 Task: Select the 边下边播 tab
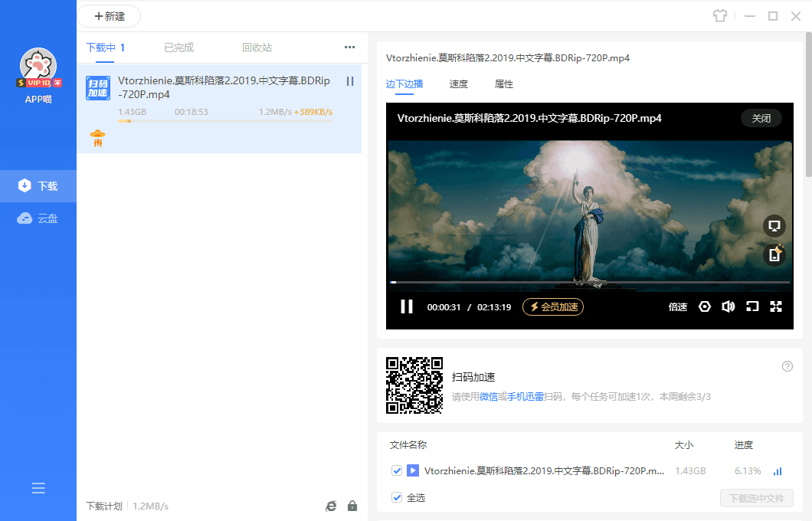point(404,84)
